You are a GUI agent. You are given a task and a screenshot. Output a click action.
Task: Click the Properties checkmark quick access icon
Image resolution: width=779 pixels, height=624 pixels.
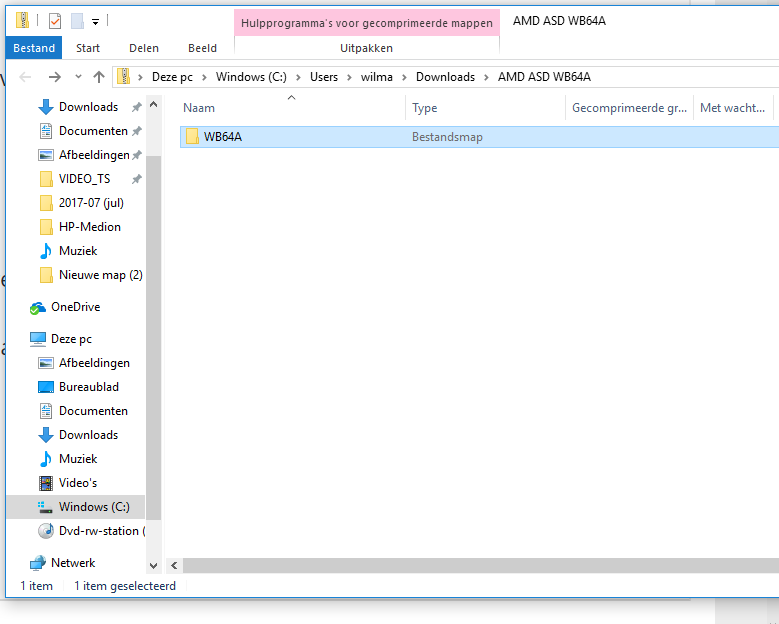coord(55,21)
